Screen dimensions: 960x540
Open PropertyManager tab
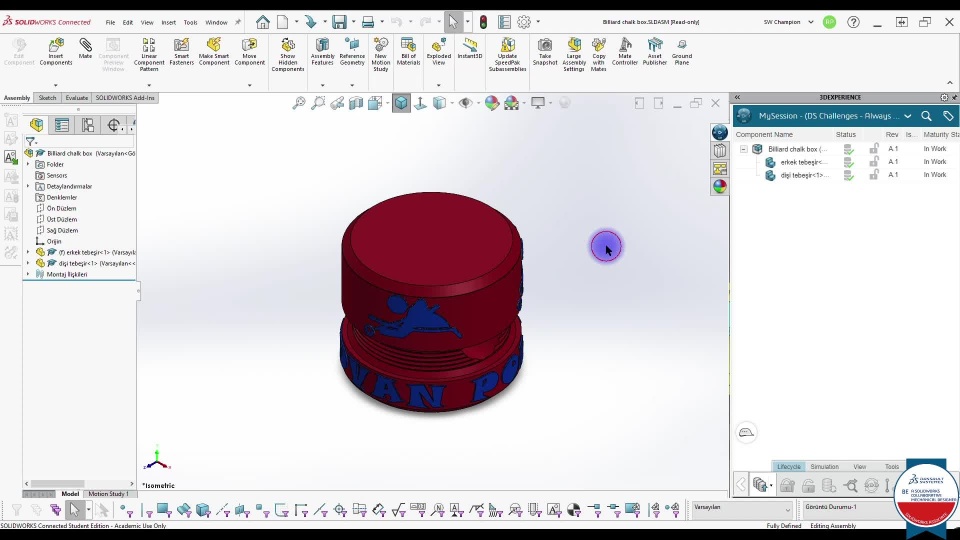62,125
